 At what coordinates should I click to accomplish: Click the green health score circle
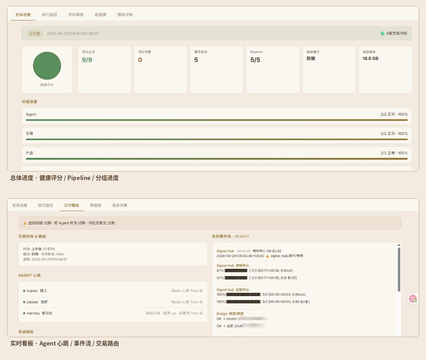[x=47, y=66]
